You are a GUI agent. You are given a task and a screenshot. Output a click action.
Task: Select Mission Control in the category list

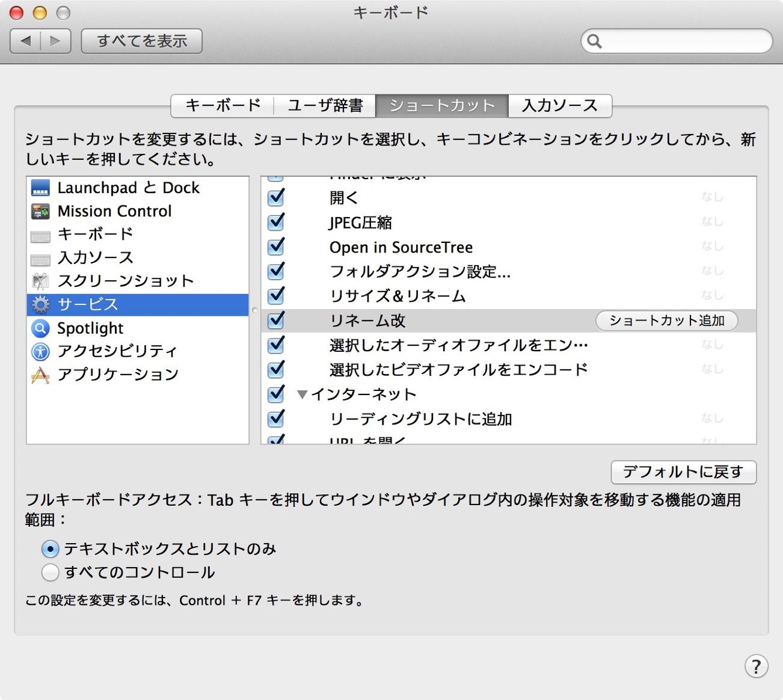[x=138, y=211]
